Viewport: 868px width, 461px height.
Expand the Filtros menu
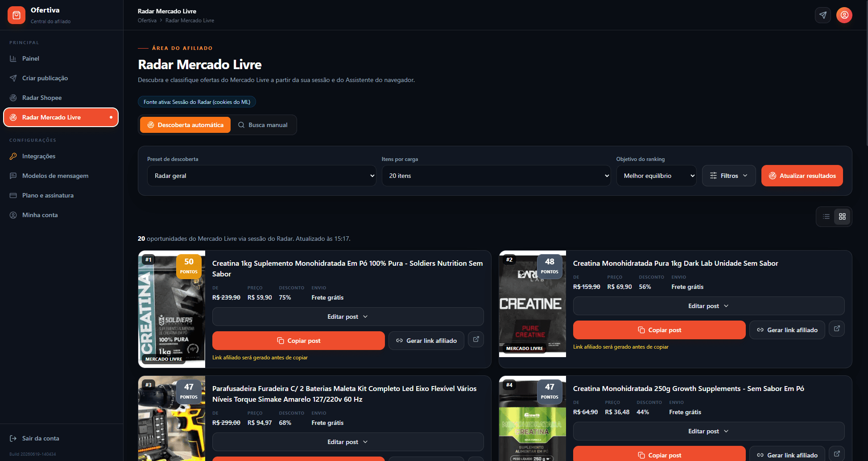729,176
